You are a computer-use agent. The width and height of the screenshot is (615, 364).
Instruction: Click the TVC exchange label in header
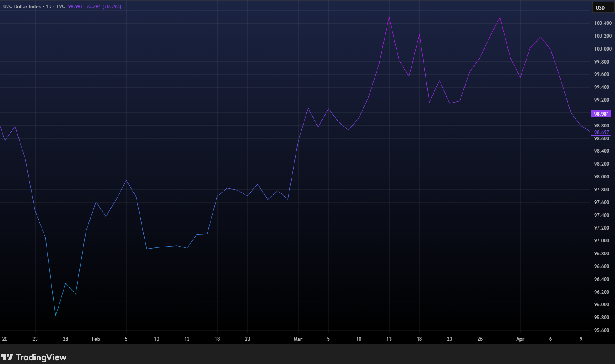(61, 7)
